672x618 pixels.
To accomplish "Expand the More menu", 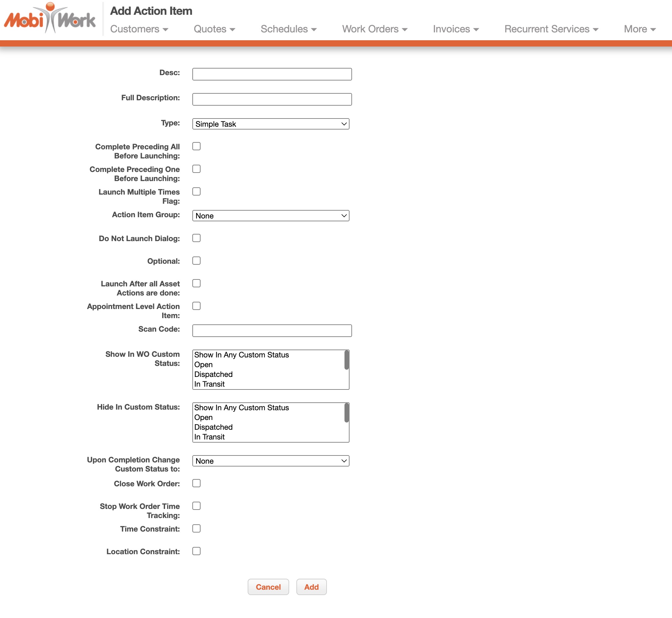I will [639, 29].
